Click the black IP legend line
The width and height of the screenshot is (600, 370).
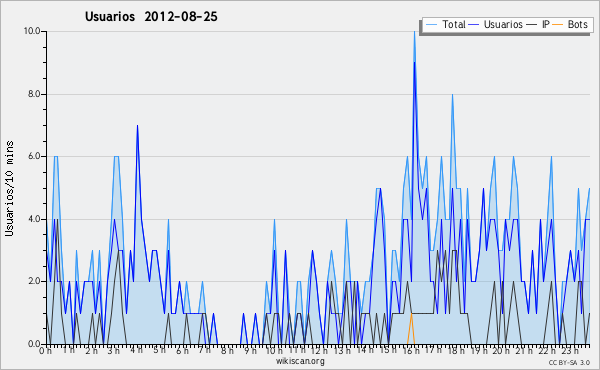(x=532, y=25)
